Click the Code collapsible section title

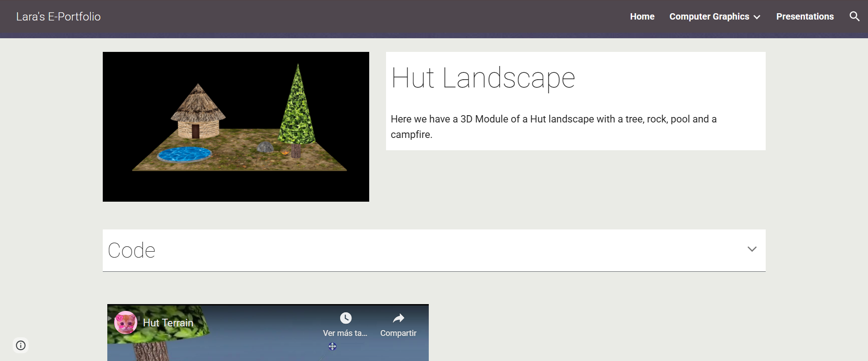point(132,250)
